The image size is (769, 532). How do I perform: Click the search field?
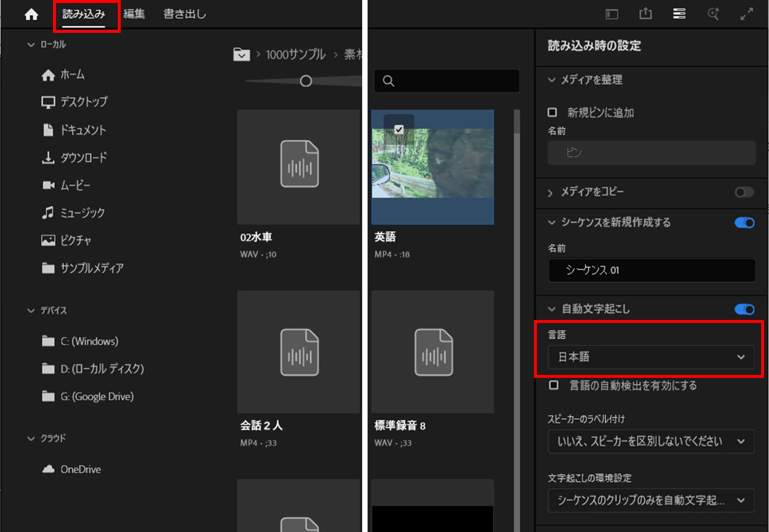(447, 81)
